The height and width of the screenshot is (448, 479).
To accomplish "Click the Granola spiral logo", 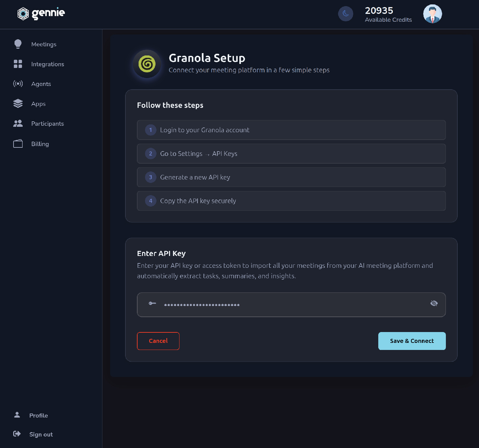I will 147,64.
